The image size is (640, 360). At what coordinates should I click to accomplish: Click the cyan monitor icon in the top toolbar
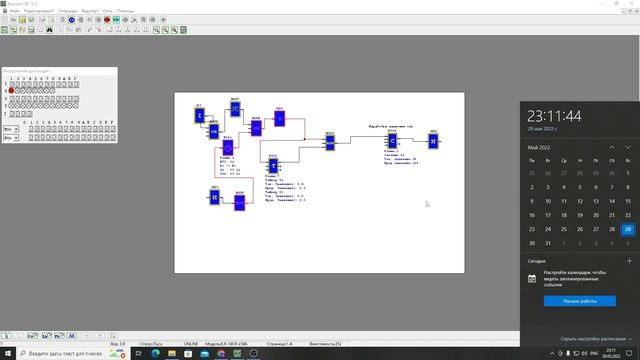click(x=116, y=20)
